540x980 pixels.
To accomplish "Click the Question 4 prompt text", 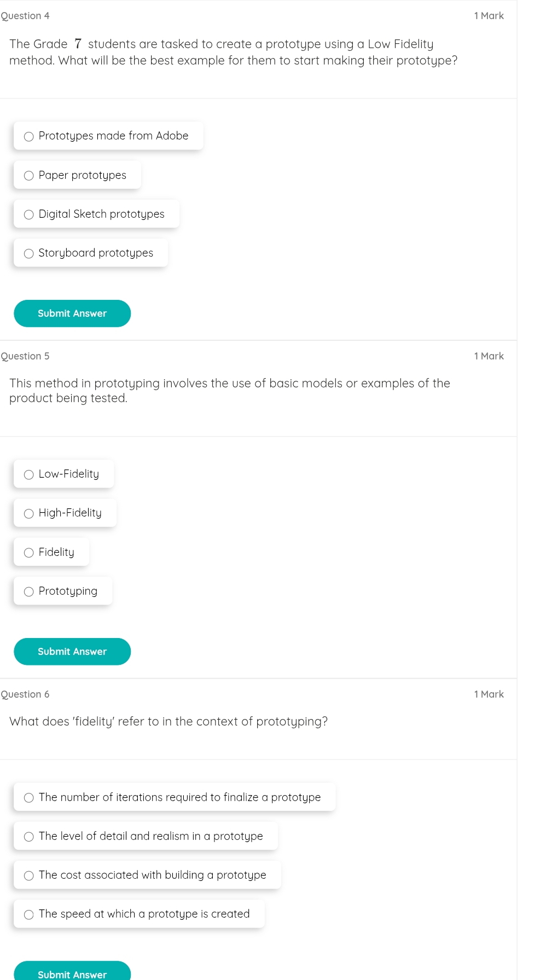I will coord(234,52).
